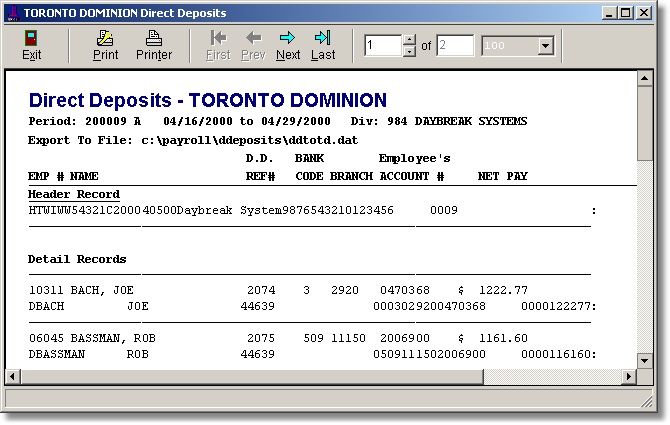Click horizontal scrollbar right arrow
Image resolution: width=670 pixels, height=425 pixels.
pyautogui.click(x=628, y=377)
